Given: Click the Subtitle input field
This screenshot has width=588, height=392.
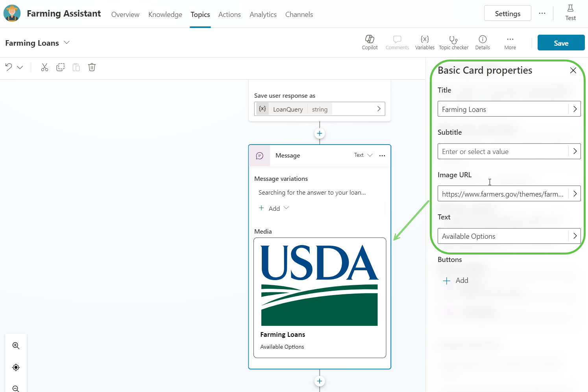Looking at the screenshot, I should [x=503, y=152].
